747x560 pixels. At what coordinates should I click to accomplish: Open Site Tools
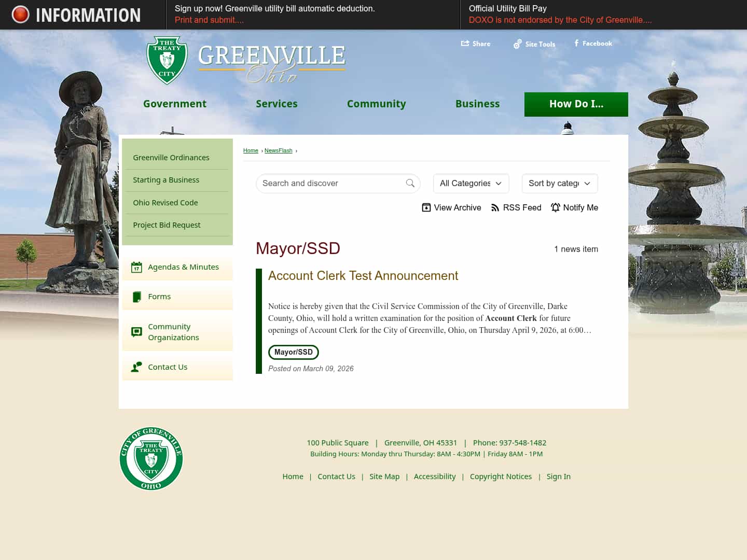pos(517,44)
